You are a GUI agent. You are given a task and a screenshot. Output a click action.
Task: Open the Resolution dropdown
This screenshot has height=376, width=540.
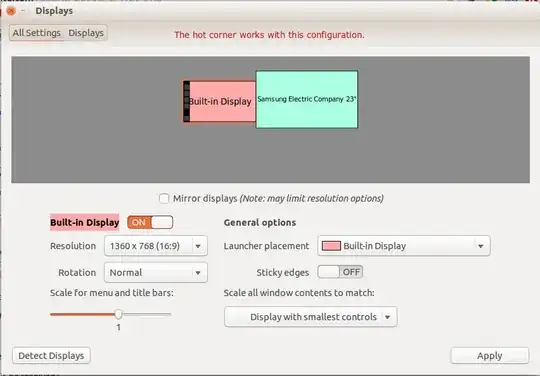[156, 246]
